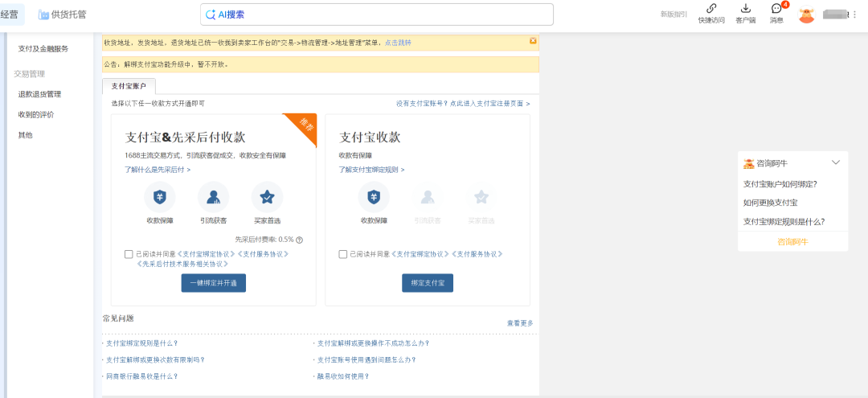Close the yellow address notice banner
Viewport: 868px width, 398px height.
[533, 41]
